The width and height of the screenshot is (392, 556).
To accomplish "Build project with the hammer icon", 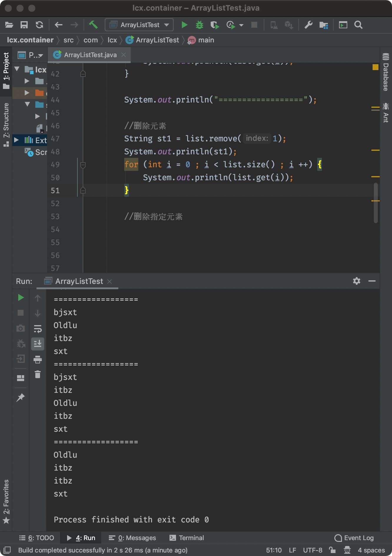I will (93, 25).
